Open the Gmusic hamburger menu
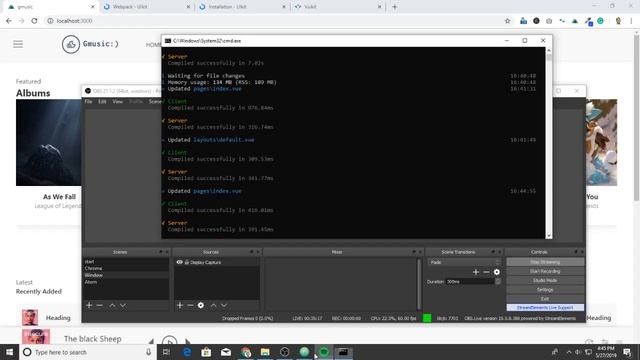The image size is (640, 360). [x=18, y=44]
